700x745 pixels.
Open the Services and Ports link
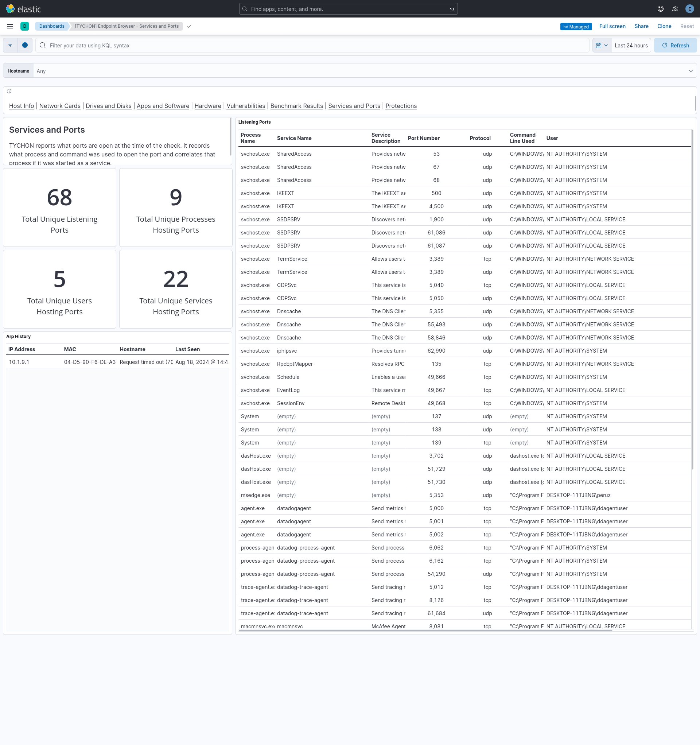[x=354, y=106]
